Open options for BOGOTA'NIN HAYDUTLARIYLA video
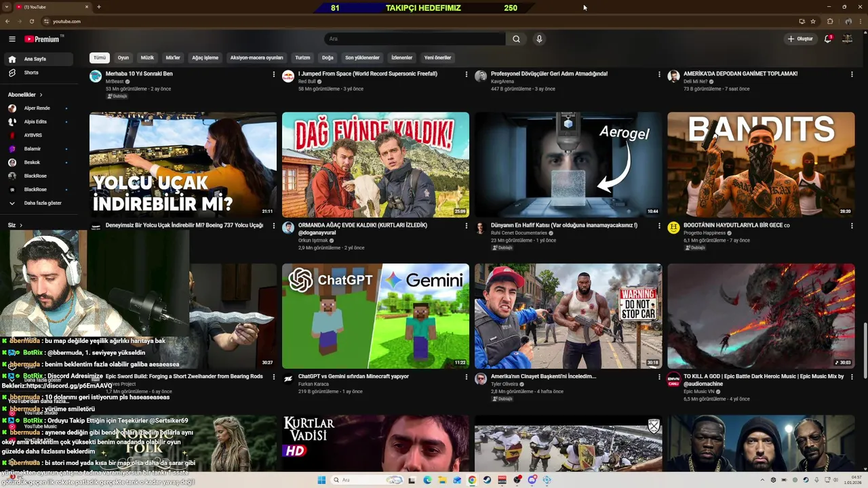Screen dimensions: 868x488 (x=852, y=226)
